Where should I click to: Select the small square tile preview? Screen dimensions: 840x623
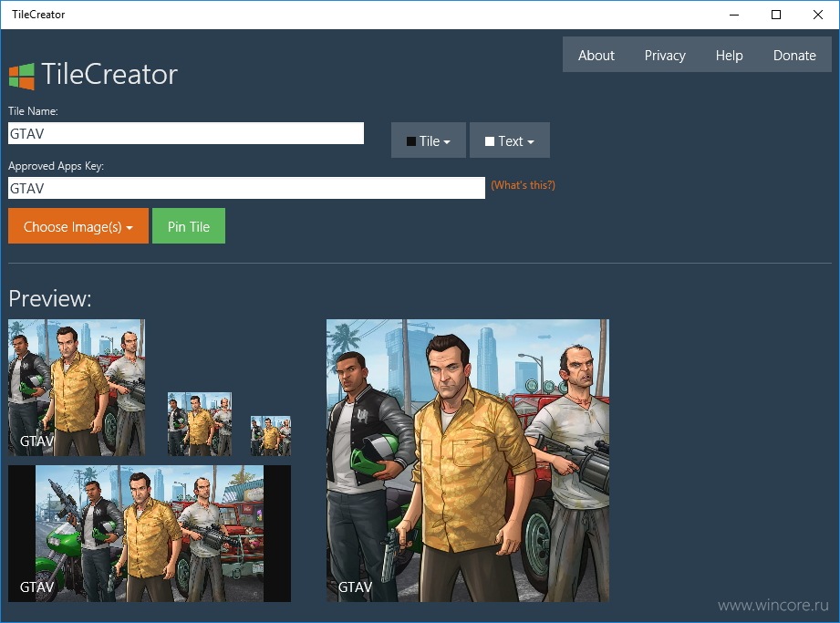coord(200,424)
